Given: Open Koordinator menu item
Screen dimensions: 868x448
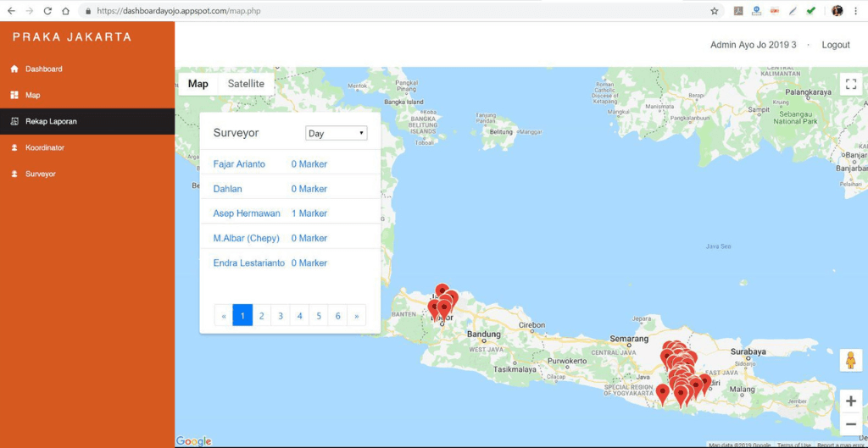Looking at the screenshot, I should pyautogui.click(x=45, y=147).
